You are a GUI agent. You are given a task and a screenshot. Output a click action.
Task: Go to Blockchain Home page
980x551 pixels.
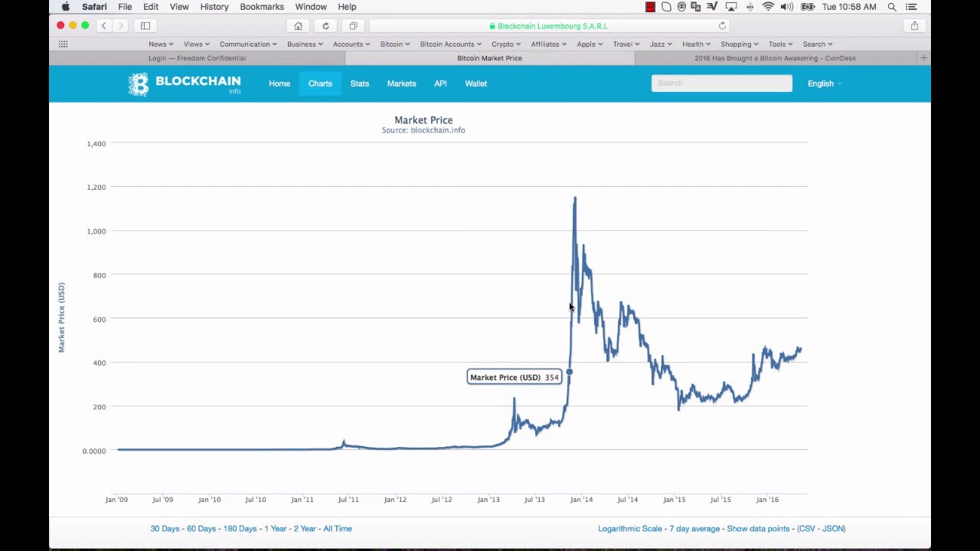(279, 83)
